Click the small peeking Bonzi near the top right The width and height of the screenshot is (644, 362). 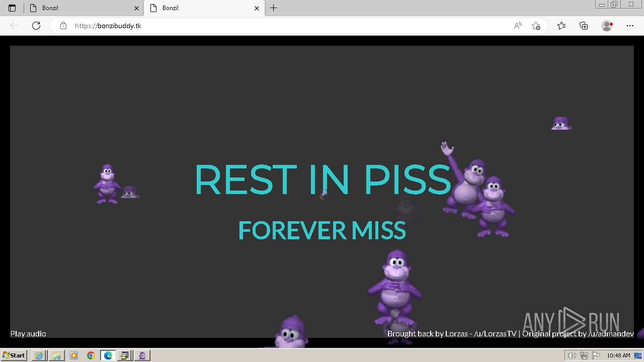click(x=561, y=123)
